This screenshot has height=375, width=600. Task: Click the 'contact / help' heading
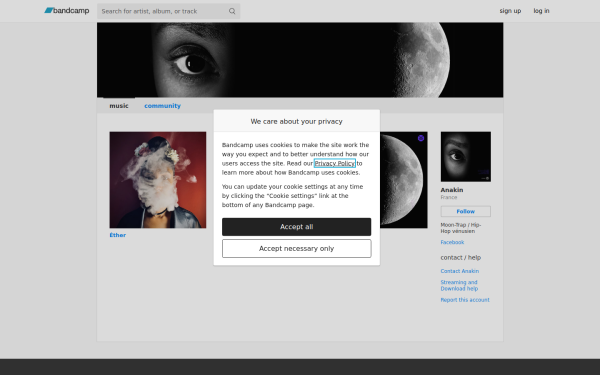(461, 258)
